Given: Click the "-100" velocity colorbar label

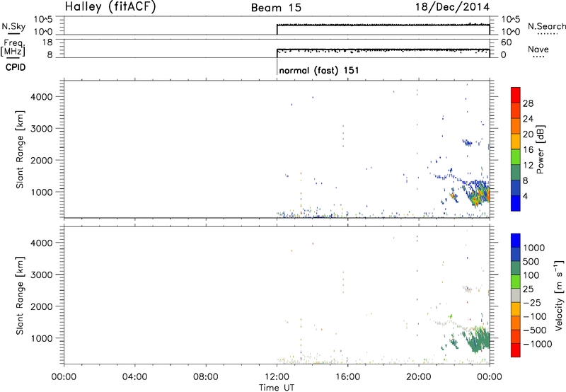Looking at the screenshot, I should (x=535, y=316).
